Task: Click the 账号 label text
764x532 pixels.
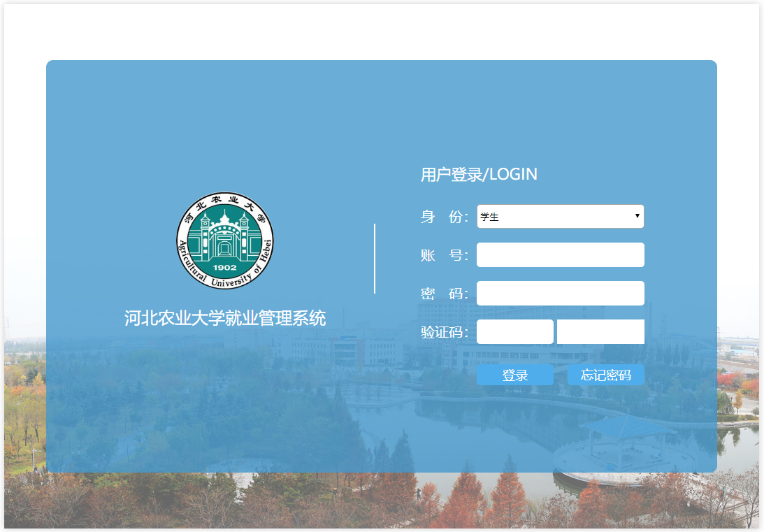Action: point(445,255)
